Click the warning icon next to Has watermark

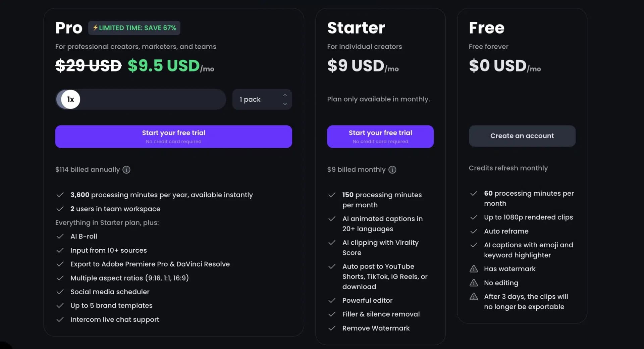point(474,268)
